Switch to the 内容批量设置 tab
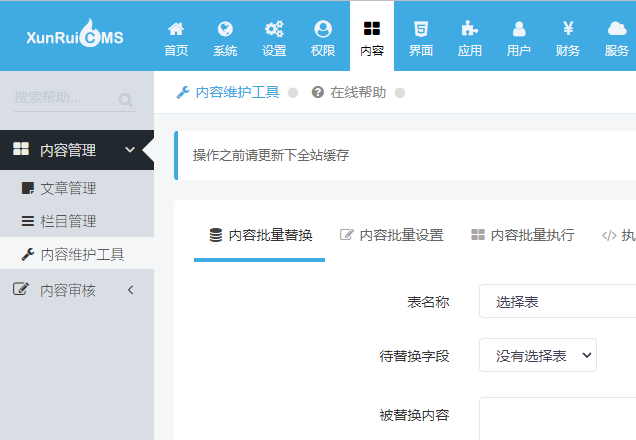The height and width of the screenshot is (440, 636). (391, 235)
